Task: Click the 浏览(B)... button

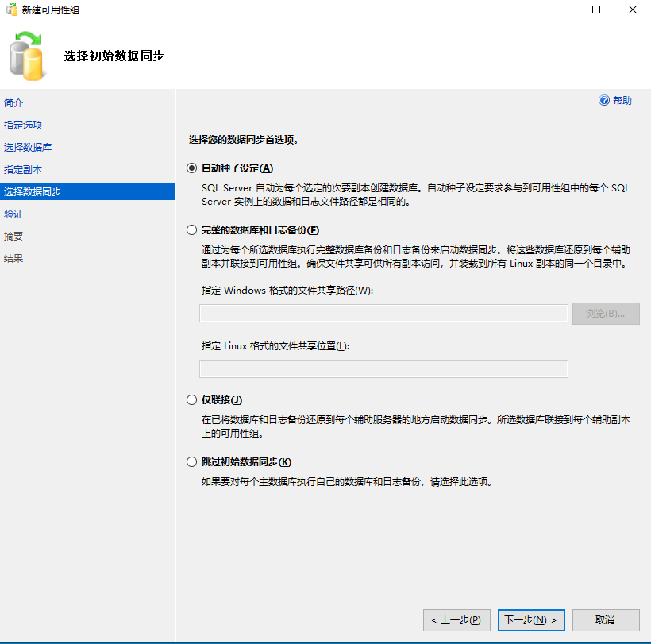Action: pyautogui.click(x=606, y=314)
